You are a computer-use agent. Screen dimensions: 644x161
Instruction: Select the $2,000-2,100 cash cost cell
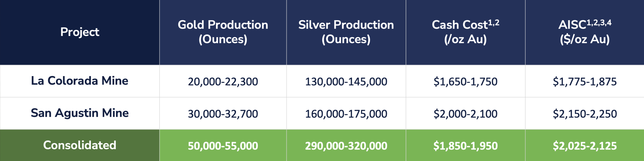[465, 114]
